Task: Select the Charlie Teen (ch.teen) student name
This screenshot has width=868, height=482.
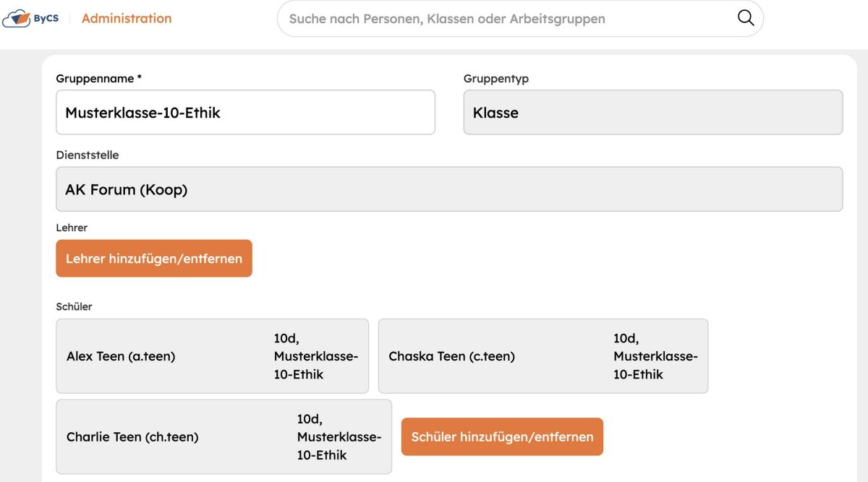Action: (x=132, y=437)
